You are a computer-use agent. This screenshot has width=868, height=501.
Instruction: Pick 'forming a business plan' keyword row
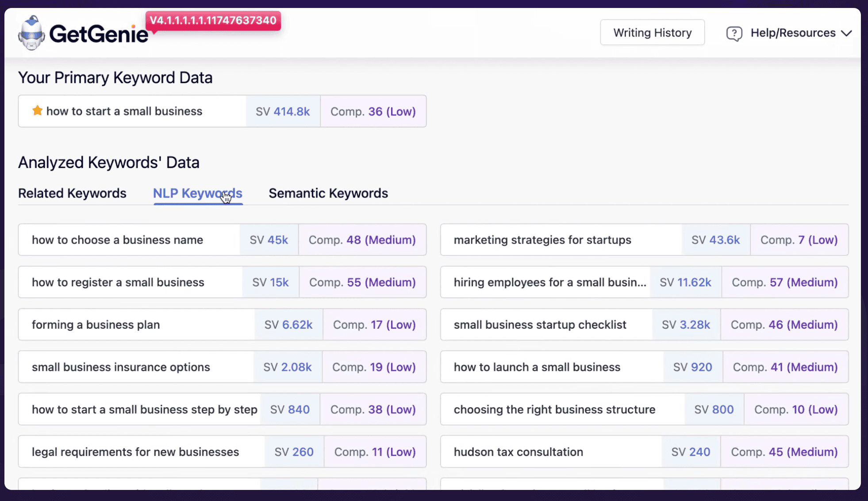(96, 325)
